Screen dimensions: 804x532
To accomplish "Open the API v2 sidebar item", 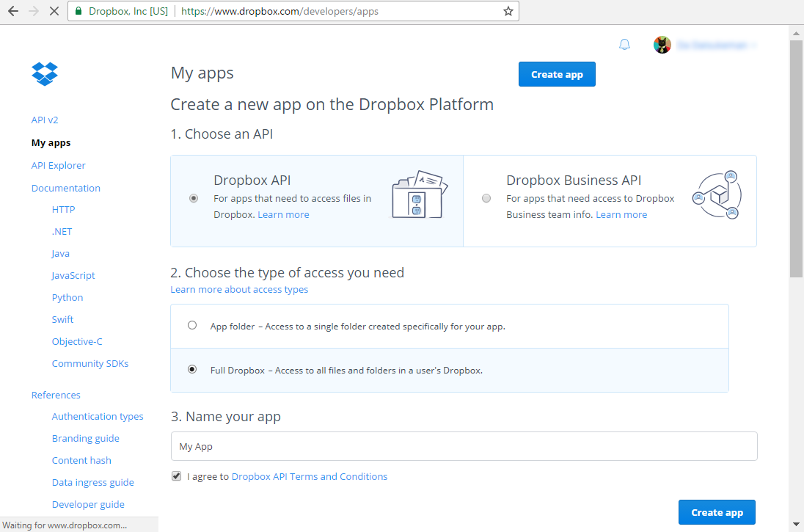I will (x=45, y=120).
